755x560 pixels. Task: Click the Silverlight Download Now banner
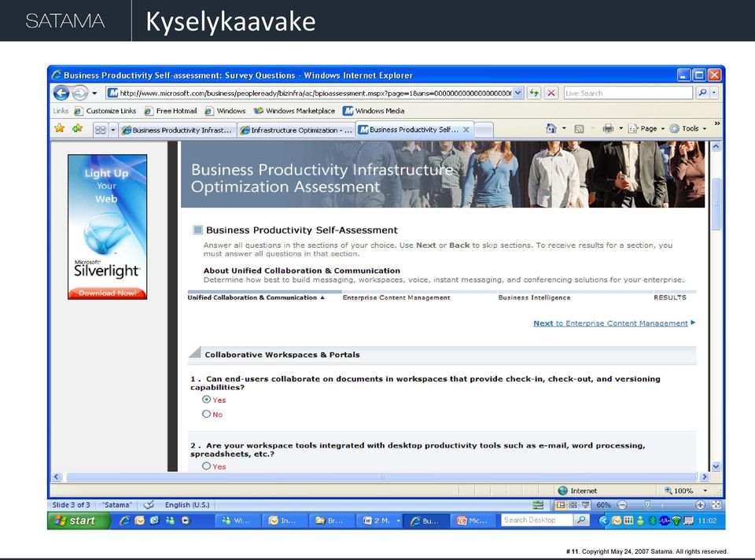pos(108,293)
